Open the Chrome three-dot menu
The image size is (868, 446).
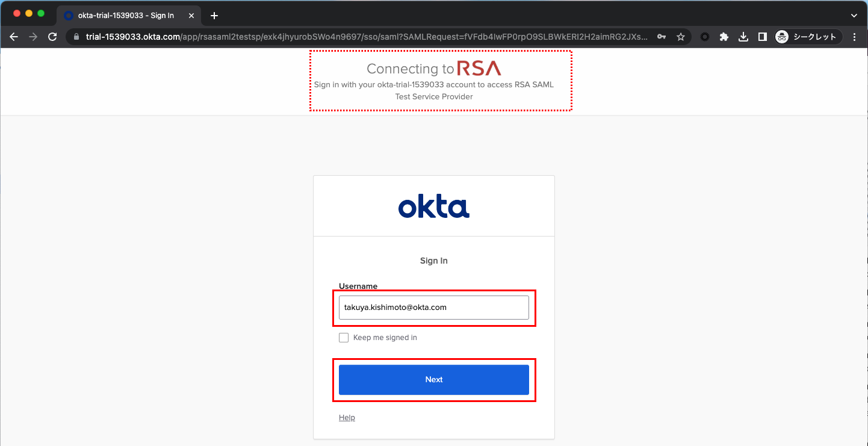(x=855, y=37)
